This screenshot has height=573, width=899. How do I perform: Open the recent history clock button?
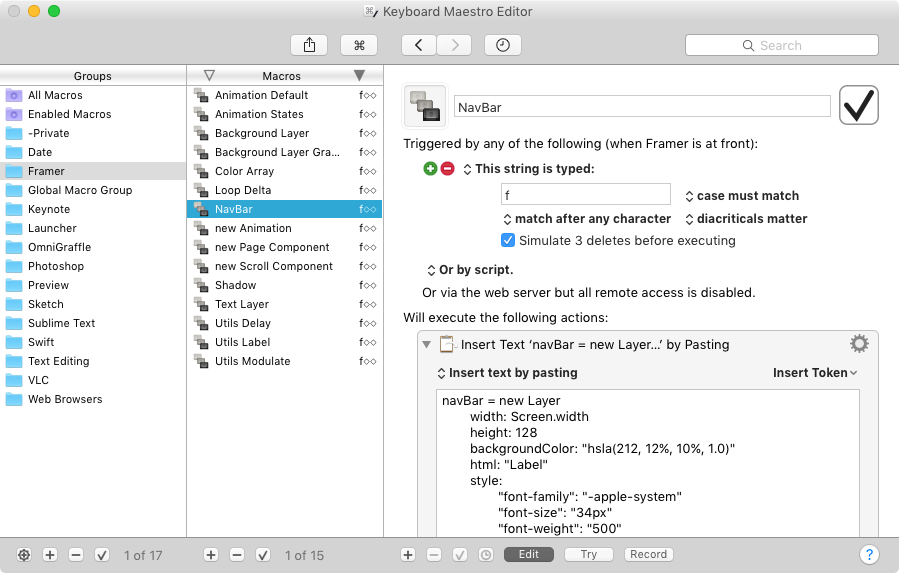(503, 45)
